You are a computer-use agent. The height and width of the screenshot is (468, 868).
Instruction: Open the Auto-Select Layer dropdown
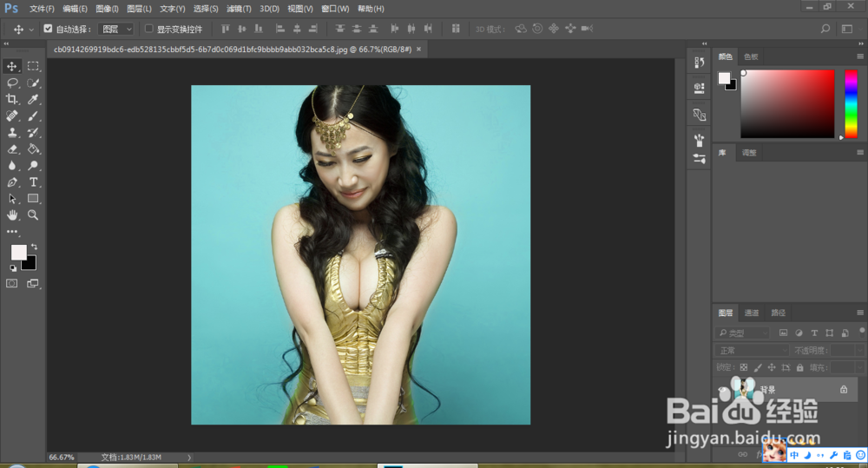point(116,29)
